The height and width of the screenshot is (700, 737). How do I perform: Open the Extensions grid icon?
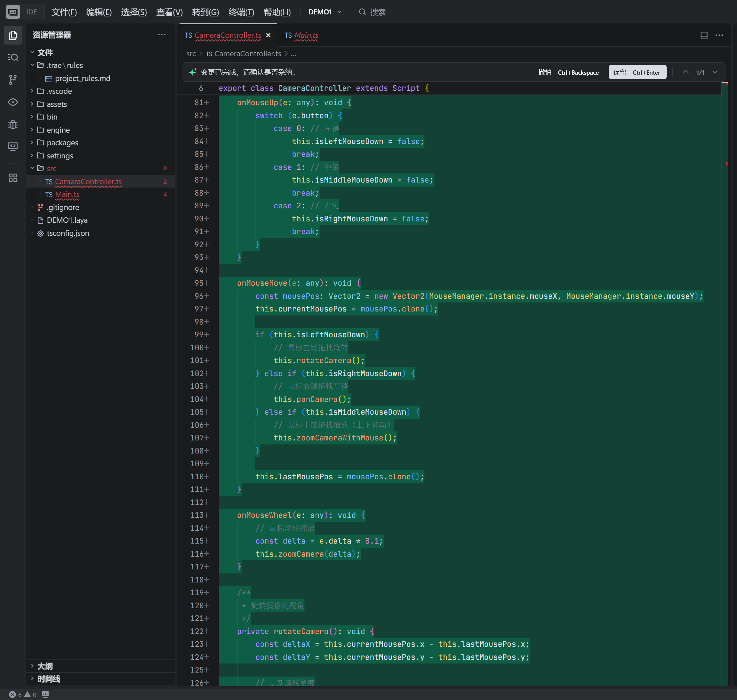pos(13,178)
